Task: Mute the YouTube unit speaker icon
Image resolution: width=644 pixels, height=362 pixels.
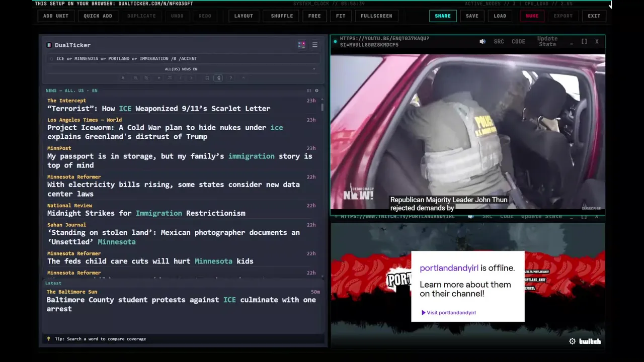Action: [x=482, y=42]
